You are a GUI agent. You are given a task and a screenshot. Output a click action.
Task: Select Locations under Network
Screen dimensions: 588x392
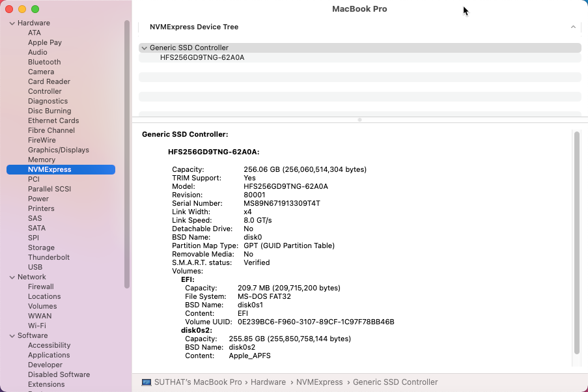tap(44, 296)
